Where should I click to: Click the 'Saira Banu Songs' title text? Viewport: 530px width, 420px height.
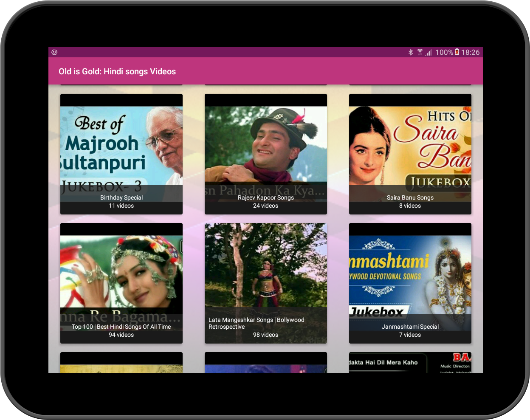410,197
